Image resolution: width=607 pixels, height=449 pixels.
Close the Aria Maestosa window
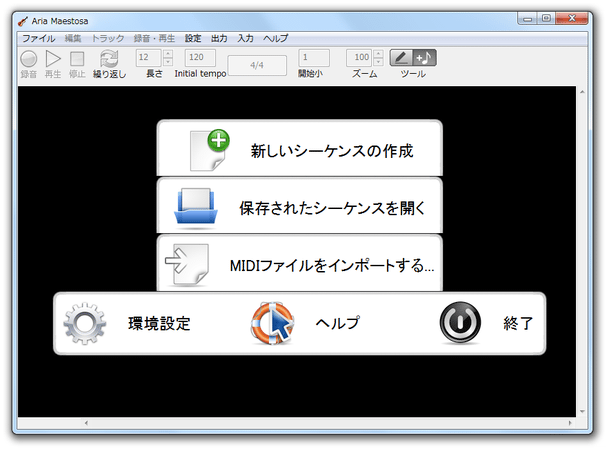pos(572,19)
